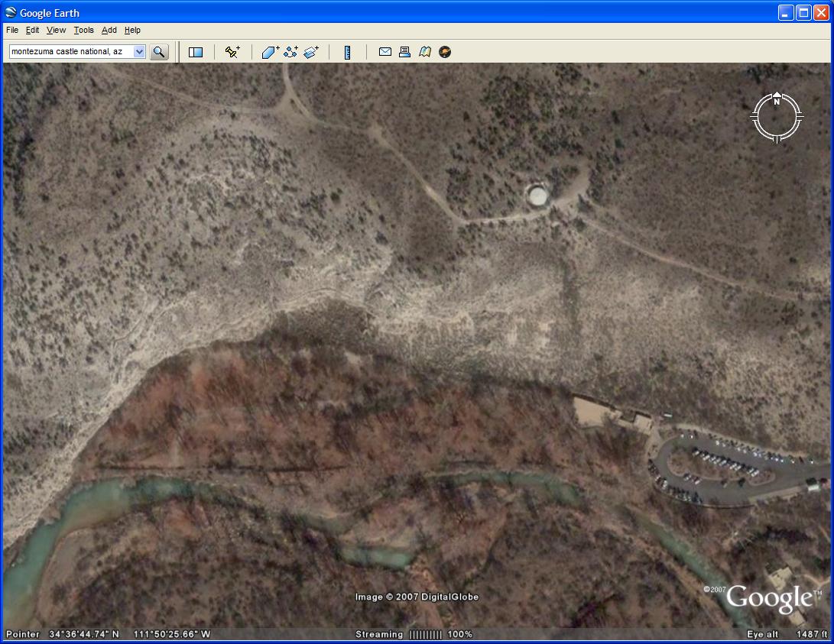Open the Help menu
Screen dimensions: 834x644
click(x=132, y=30)
